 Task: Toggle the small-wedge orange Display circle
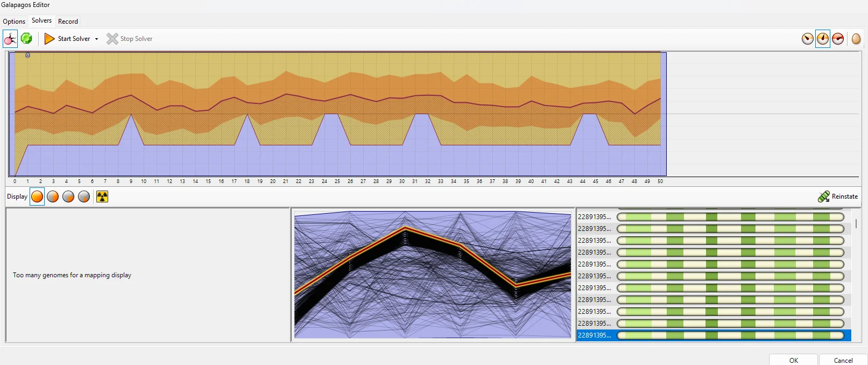[84, 196]
